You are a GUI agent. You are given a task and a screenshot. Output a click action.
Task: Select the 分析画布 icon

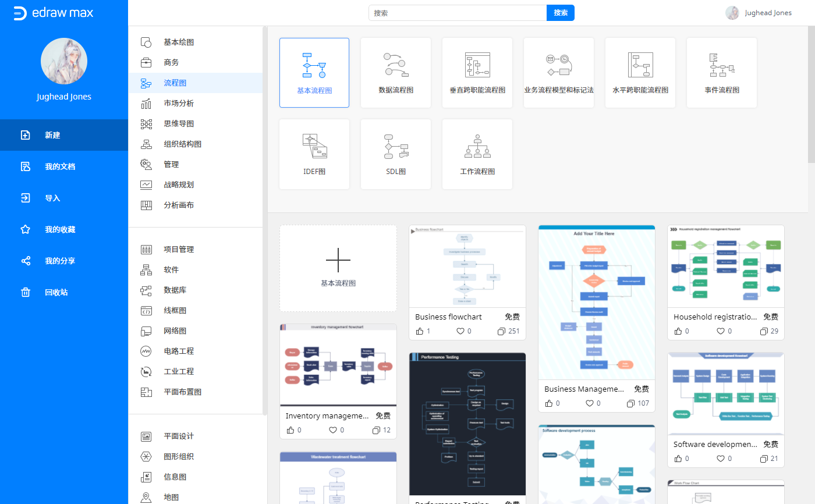(x=146, y=205)
